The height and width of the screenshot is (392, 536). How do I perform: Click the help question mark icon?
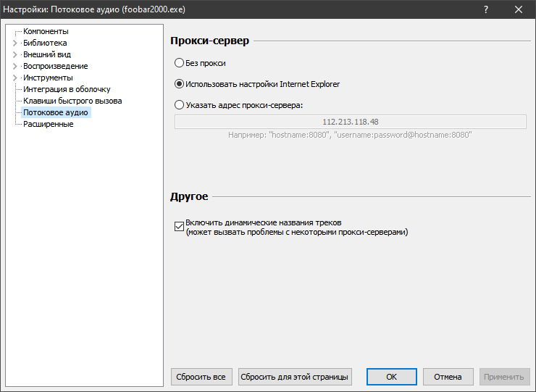pos(486,9)
